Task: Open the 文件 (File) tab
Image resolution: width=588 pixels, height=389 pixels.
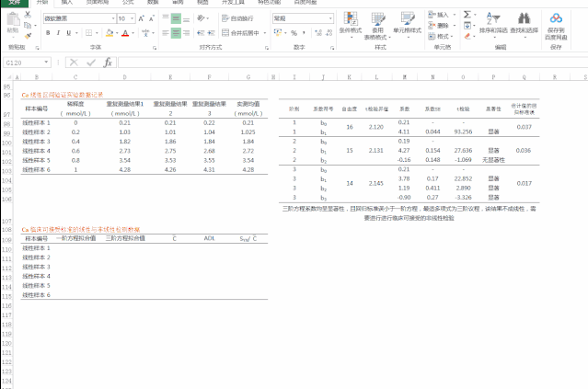Action: point(16,3)
